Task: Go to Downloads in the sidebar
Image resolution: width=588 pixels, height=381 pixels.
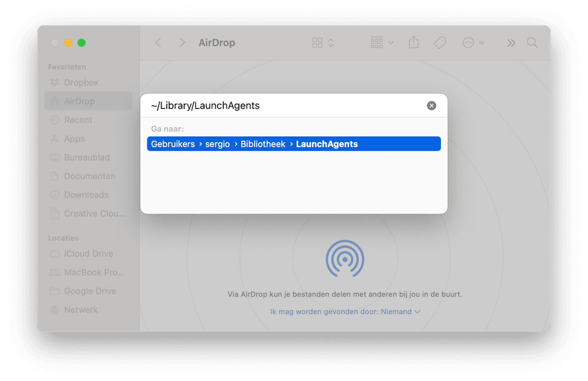Action: (86, 195)
